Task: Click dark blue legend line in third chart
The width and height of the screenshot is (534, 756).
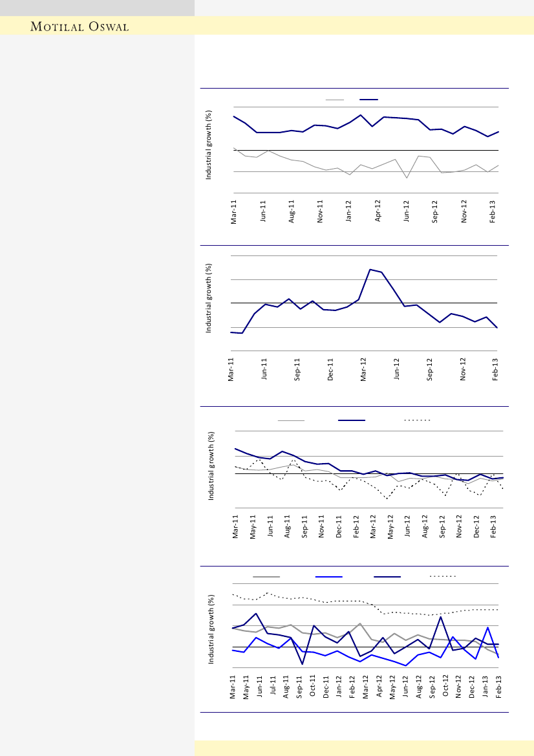Action: click(x=352, y=420)
